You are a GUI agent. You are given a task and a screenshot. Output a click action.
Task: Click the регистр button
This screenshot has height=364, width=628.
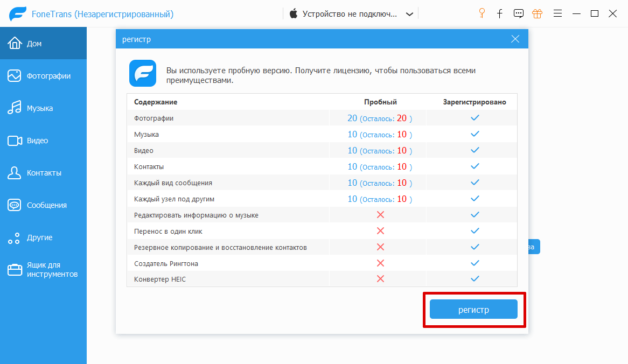coord(474,309)
